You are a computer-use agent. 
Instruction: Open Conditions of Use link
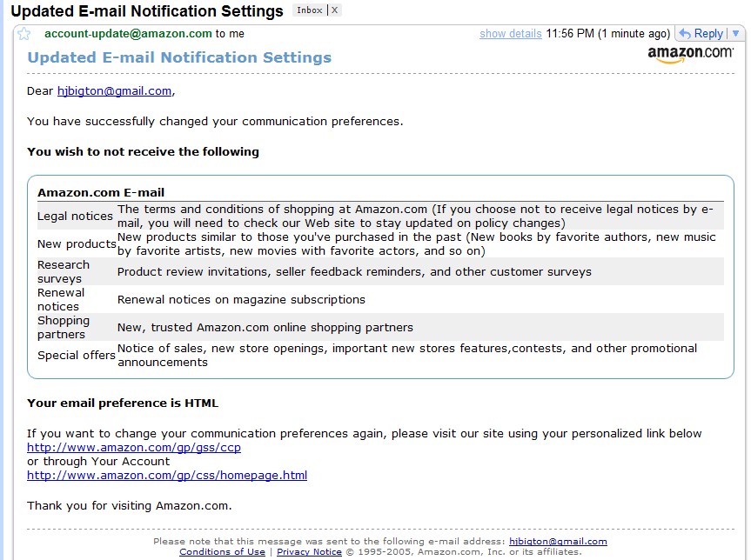(x=222, y=552)
